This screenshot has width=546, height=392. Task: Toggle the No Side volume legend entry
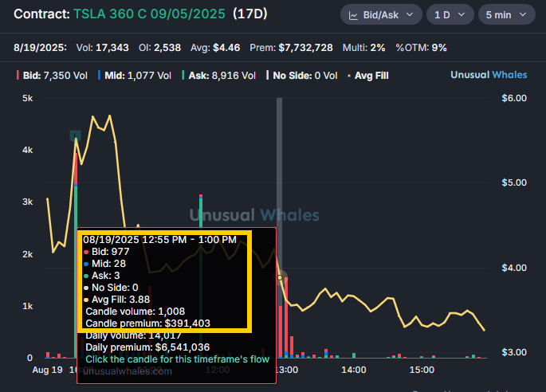point(301,76)
